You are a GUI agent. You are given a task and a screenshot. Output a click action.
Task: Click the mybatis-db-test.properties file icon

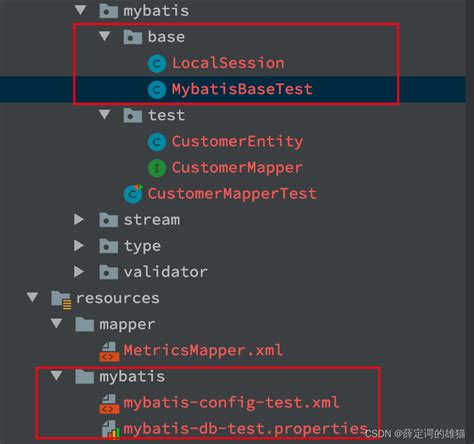click(110, 429)
